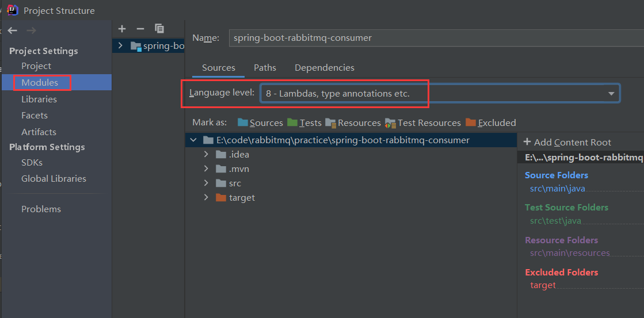This screenshot has width=644, height=318.
Task: Open the Libraries settings section
Action: (x=39, y=99)
